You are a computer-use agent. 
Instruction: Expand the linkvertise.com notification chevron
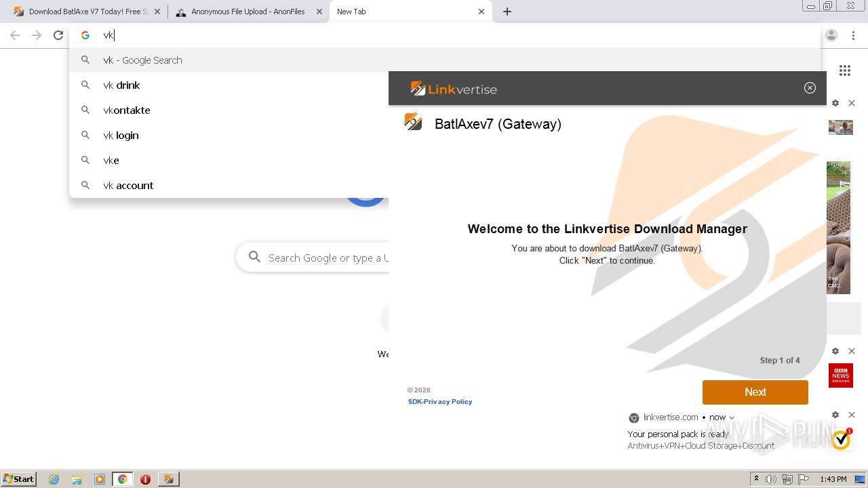[x=731, y=418]
